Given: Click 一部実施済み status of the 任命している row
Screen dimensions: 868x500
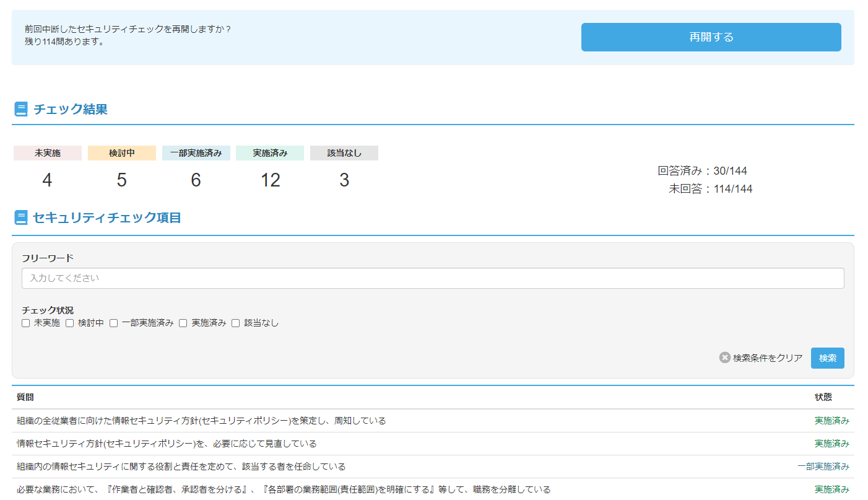Looking at the screenshot, I should [823, 467].
